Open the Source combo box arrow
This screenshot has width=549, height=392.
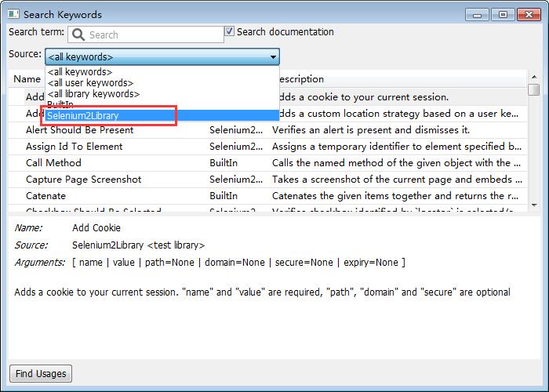click(x=273, y=56)
